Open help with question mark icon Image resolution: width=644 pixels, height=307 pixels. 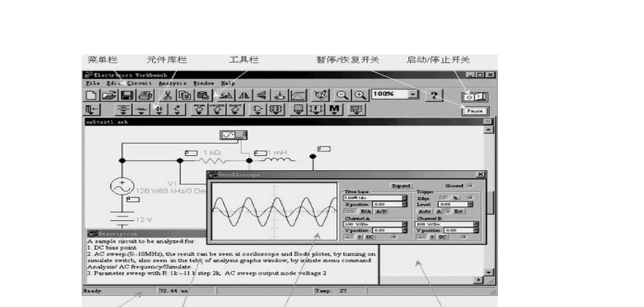click(x=434, y=95)
